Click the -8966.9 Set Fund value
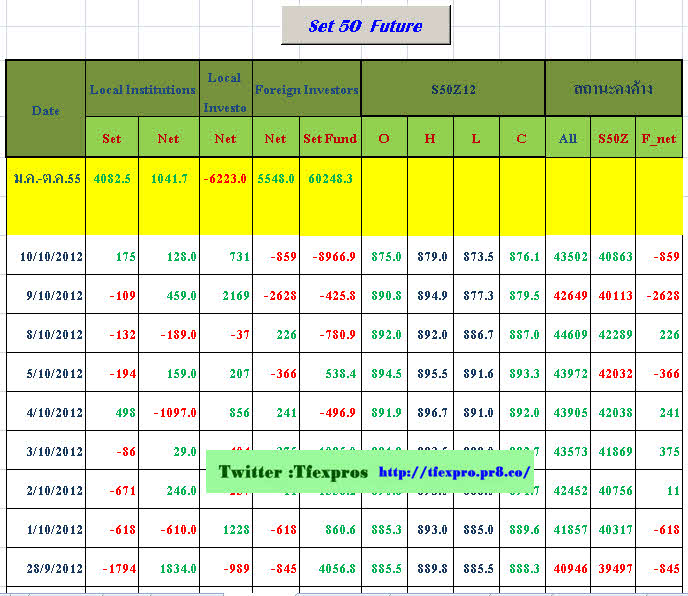 pyautogui.click(x=330, y=257)
